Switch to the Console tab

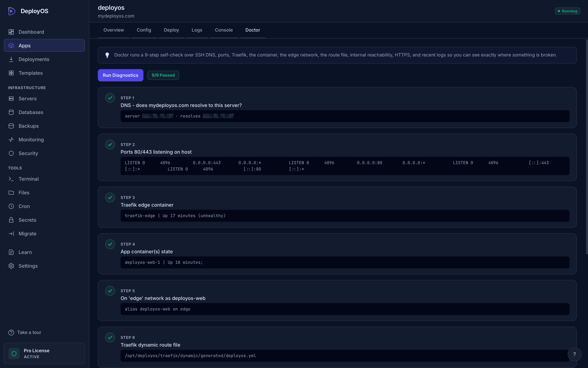(x=224, y=30)
